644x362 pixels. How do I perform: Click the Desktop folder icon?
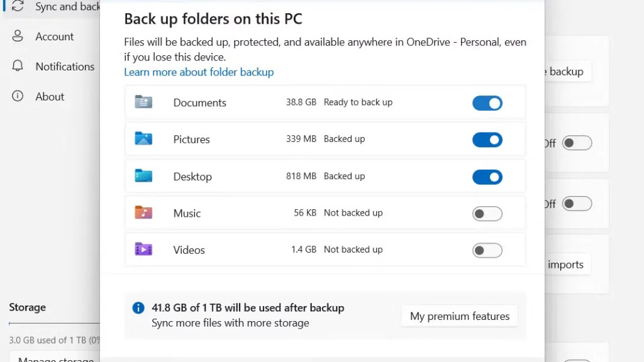coord(143,176)
